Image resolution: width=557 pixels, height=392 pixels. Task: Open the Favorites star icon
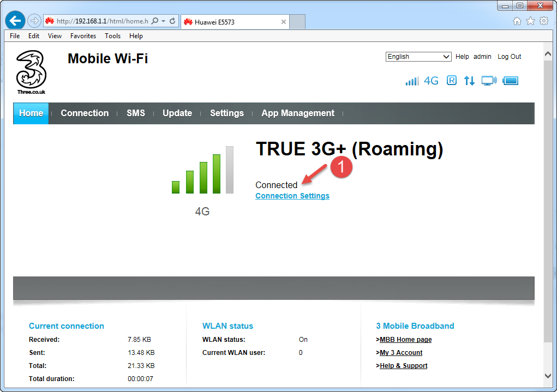point(530,21)
